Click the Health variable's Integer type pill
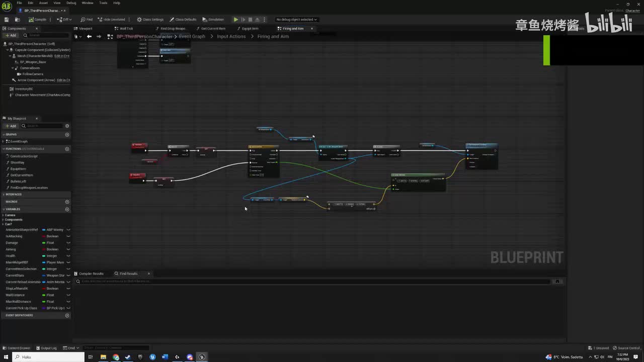Image resolution: width=644 pixels, height=362 pixels. (x=50, y=256)
